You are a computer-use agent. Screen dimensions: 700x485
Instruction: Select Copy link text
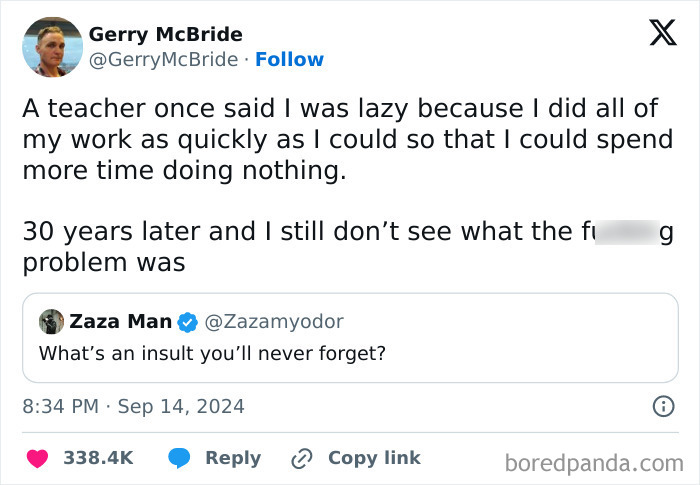click(x=374, y=458)
